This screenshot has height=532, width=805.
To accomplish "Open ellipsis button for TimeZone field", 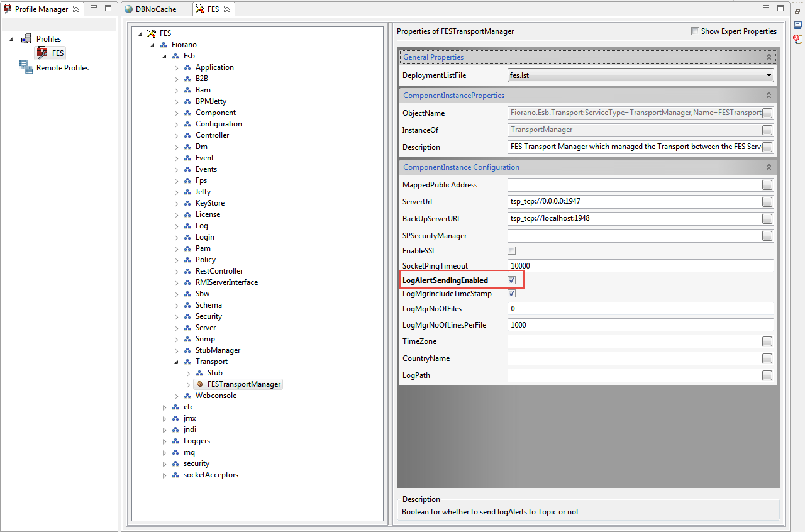I will [x=767, y=341].
